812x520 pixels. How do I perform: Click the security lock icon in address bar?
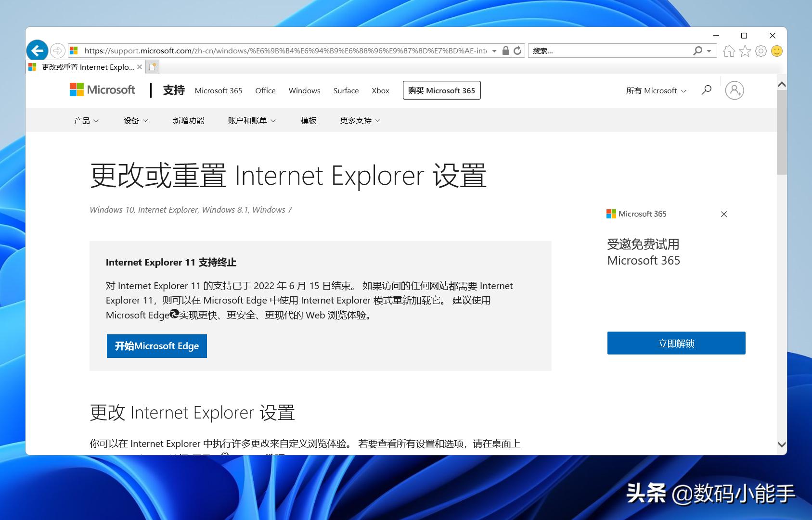[505, 51]
